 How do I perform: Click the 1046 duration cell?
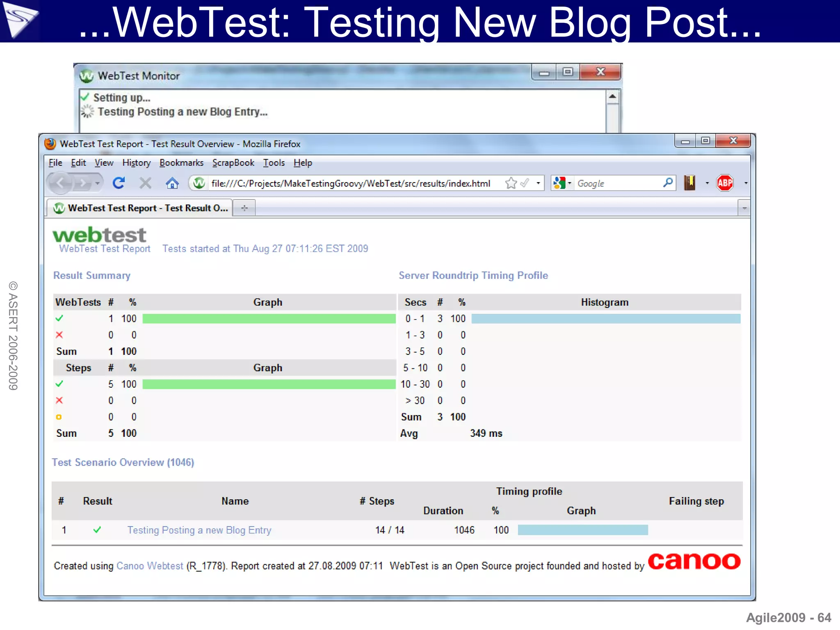tap(464, 530)
